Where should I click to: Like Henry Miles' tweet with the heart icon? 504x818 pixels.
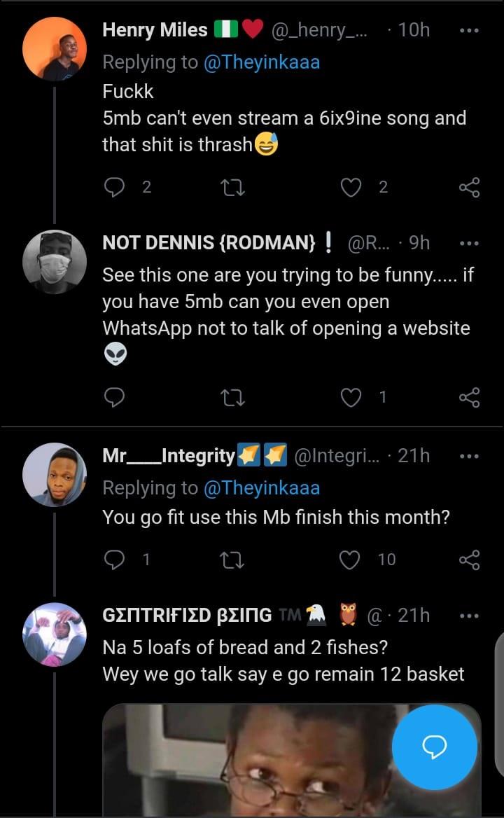click(351, 187)
